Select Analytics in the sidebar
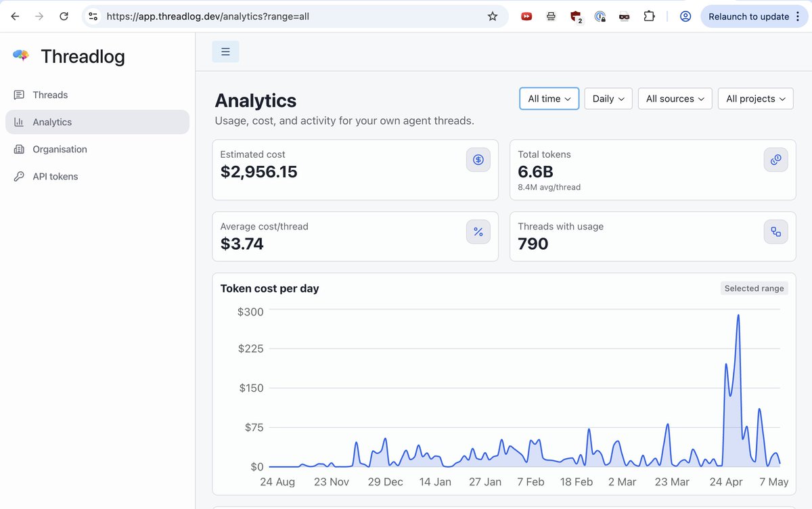 click(97, 122)
